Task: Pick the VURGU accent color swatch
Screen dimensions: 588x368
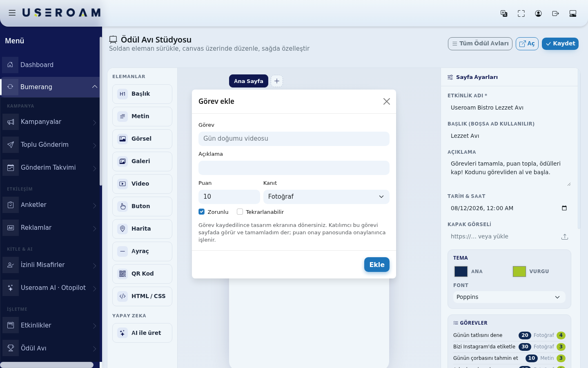Action: (x=519, y=272)
